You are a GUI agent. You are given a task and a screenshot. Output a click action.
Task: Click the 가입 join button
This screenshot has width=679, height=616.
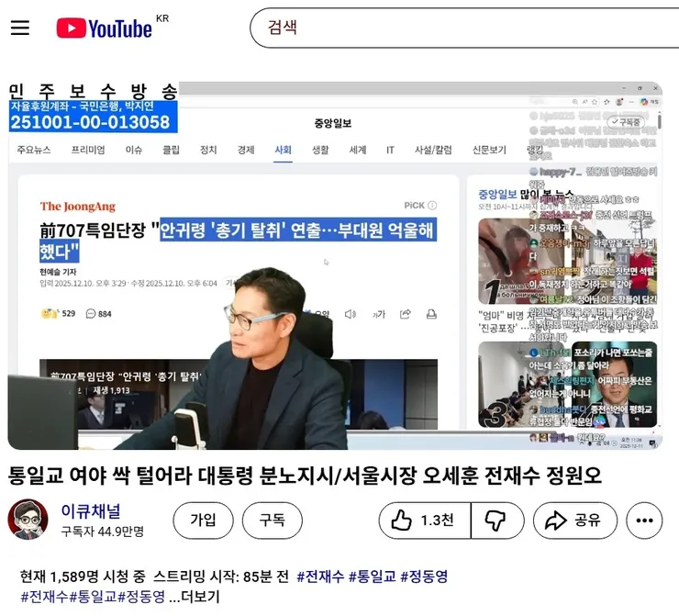203,520
